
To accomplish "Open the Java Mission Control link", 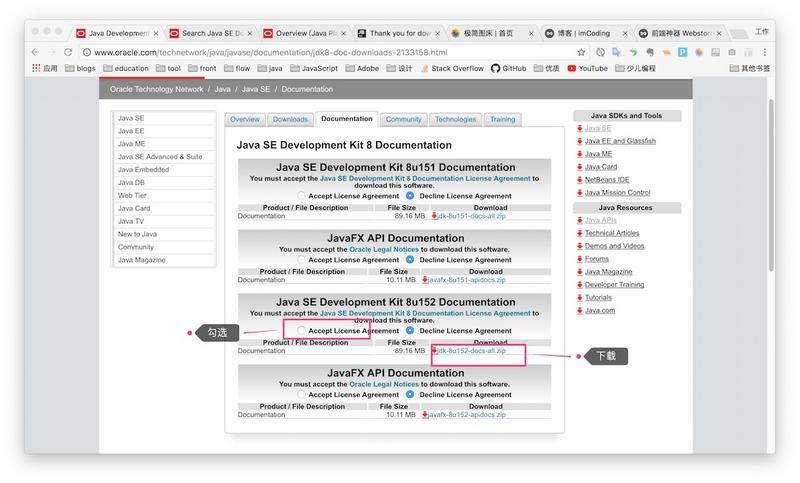I will [x=617, y=192].
